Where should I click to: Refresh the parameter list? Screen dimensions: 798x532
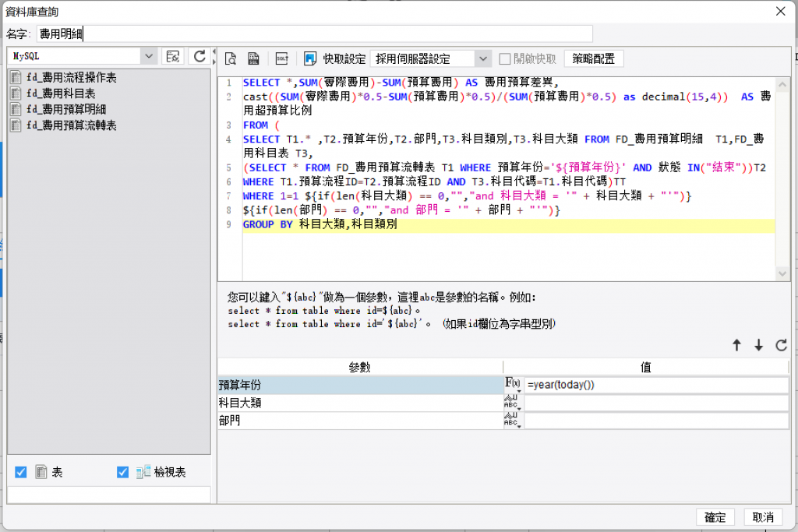tap(781, 345)
